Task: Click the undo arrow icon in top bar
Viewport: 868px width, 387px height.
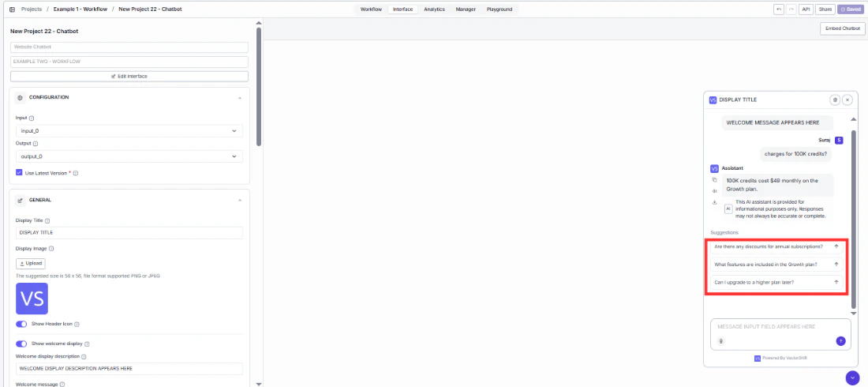Action: coord(778,9)
